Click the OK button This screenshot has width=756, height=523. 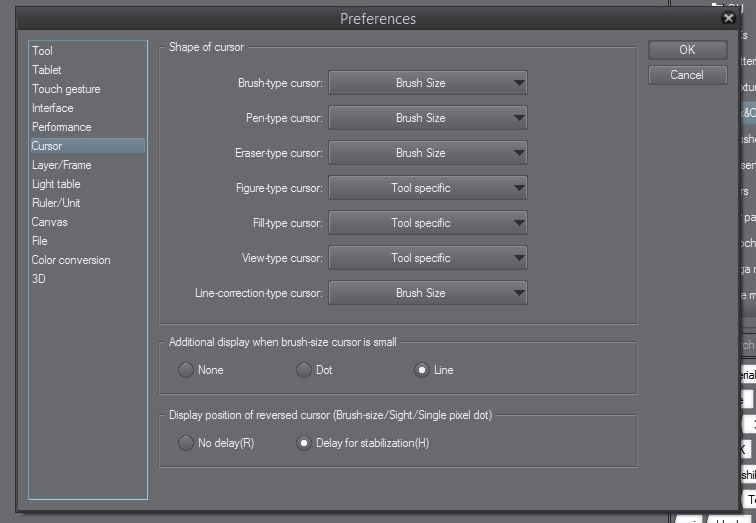(x=687, y=50)
